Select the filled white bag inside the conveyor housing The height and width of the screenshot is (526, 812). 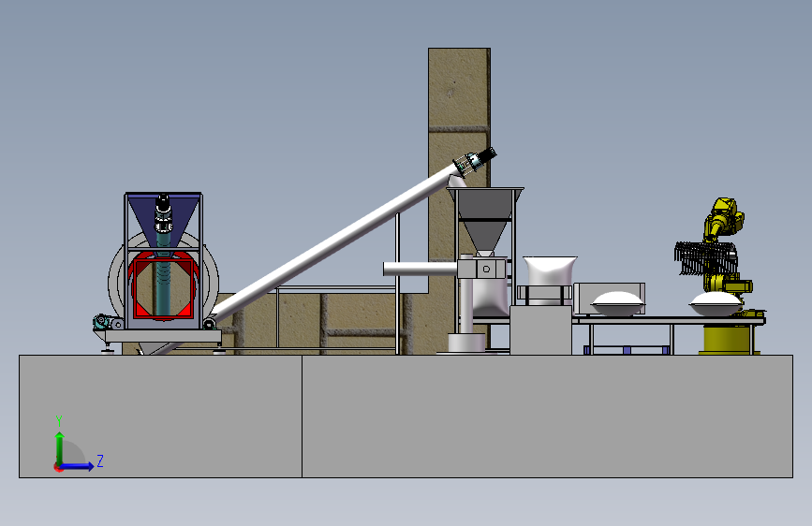[x=617, y=303]
